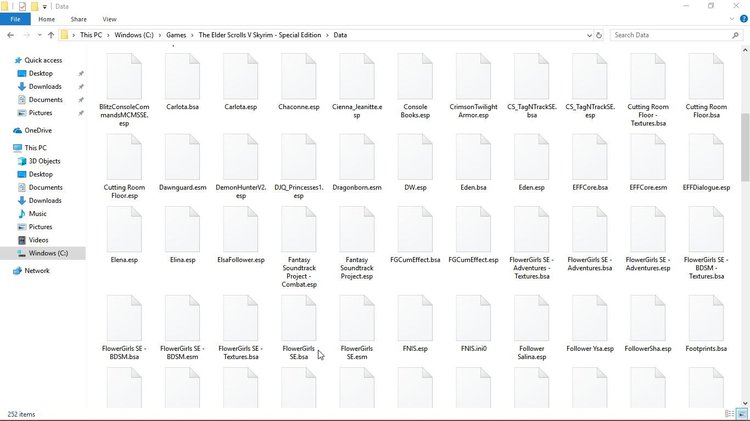The height and width of the screenshot is (421, 750).
Task: Select the Footprints.bsa file icon
Action: click(x=706, y=318)
